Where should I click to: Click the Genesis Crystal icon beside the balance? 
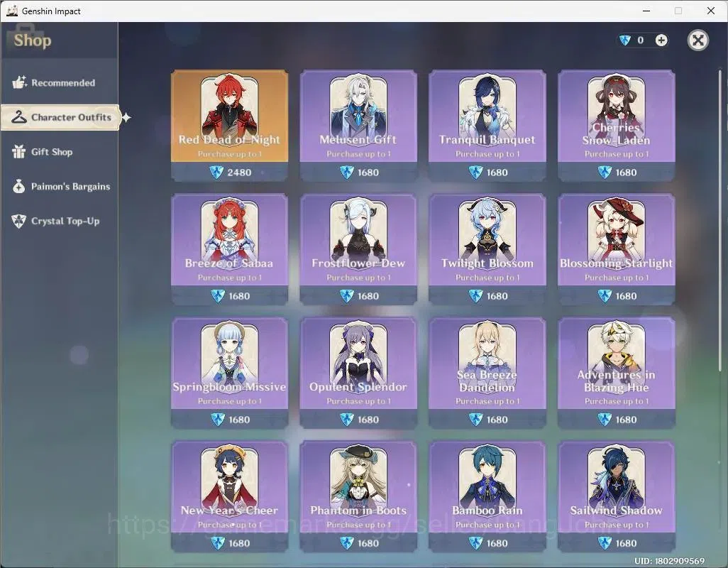click(x=625, y=40)
